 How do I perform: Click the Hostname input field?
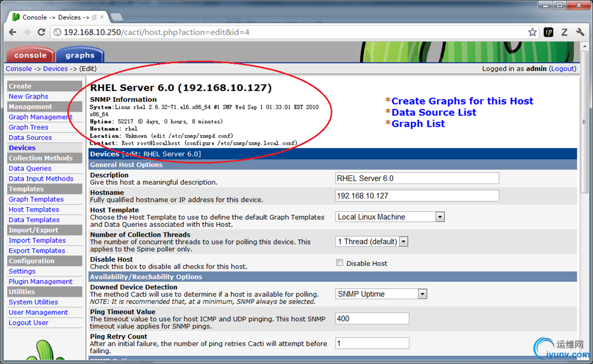click(x=417, y=196)
